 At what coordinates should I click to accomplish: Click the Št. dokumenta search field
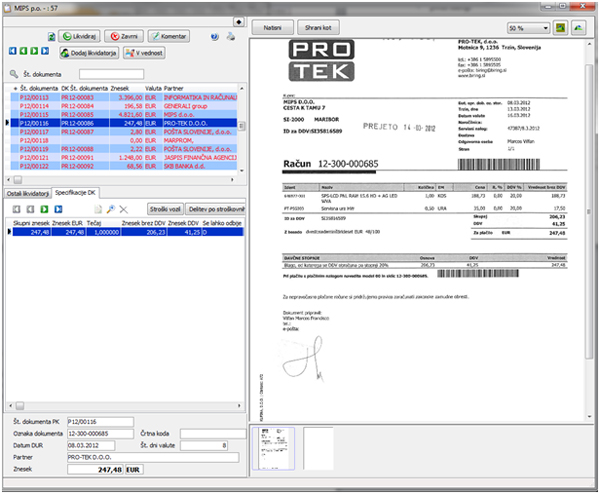(111, 74)
